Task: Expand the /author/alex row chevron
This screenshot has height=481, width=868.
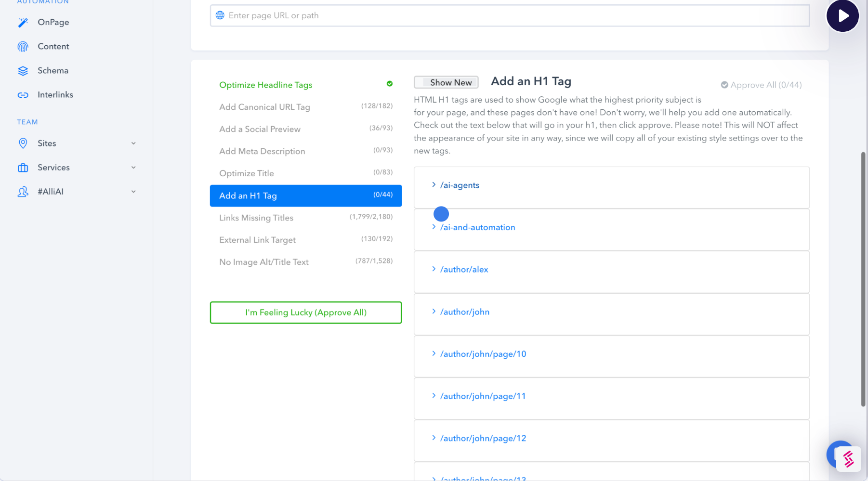Action: [434, 269]
